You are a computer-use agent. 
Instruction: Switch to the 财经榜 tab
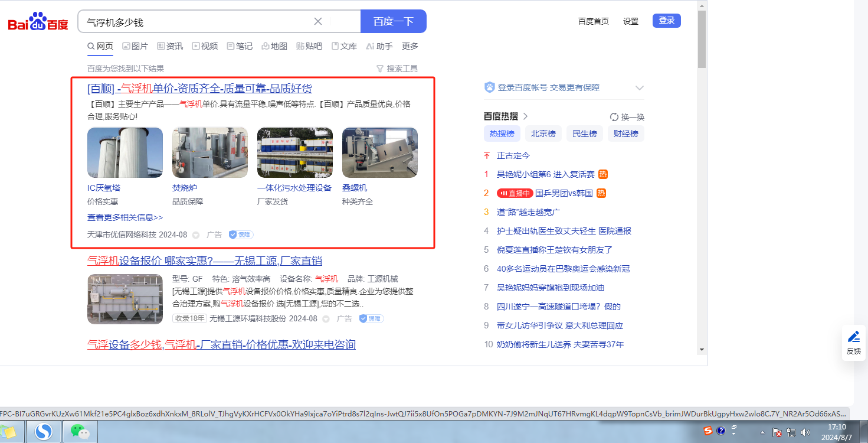(626, 133)
